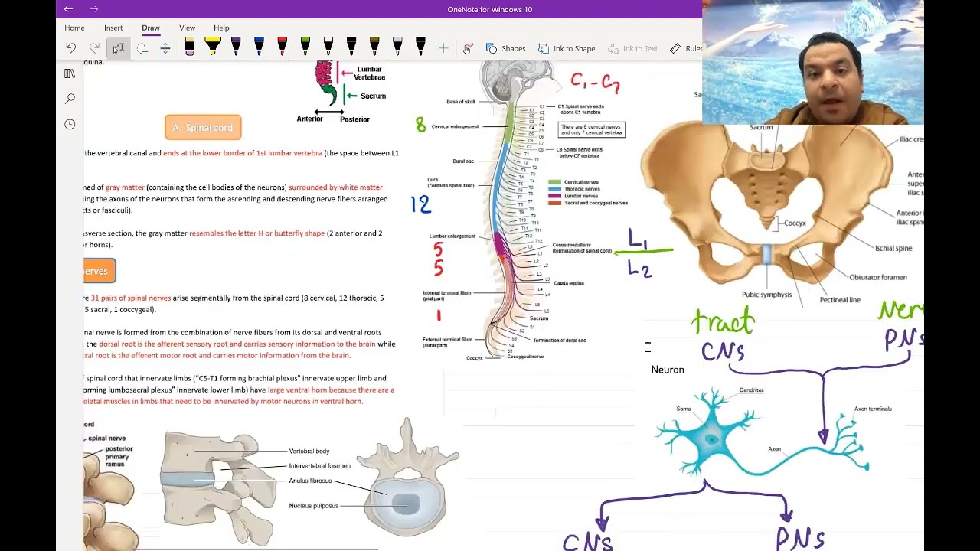Convert ink using Ink to Shape
Image resolution: width=980 pixels, height=551 pixels.
tap(567, 48)
